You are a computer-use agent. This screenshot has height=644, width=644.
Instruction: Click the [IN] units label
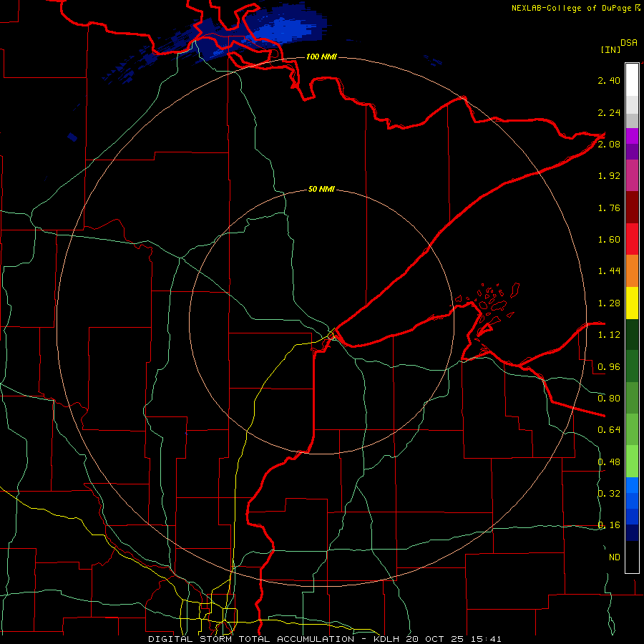click(610, 49)
